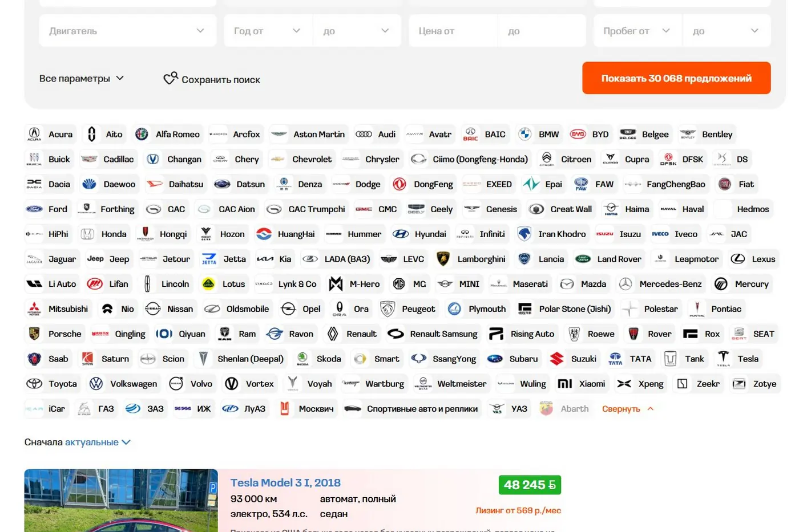Select the Москвич brand link
This screenshot has height=532, width=799.
pyautogui.click(x=307, y=409)
